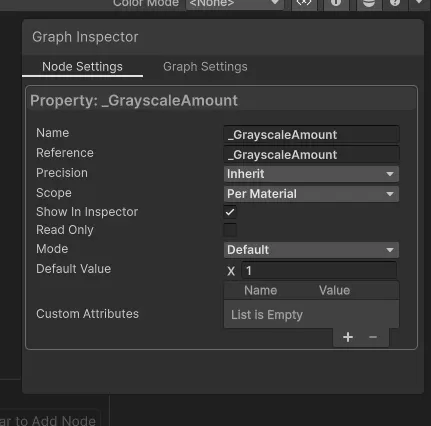This screenshot has height=426, width=431.
Task: Toggle the Graph Inspector info icon
Action: click(x=336, y=3)
